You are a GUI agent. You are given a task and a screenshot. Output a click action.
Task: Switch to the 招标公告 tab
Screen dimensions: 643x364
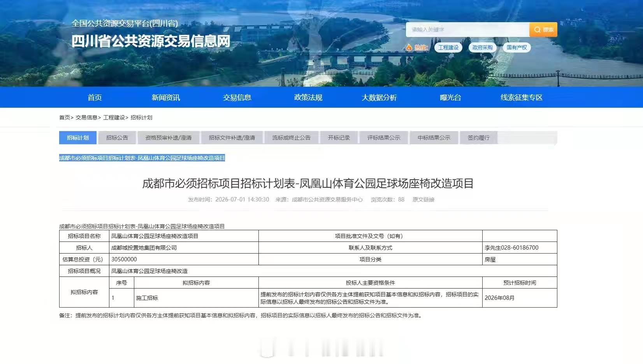point(117,138)
